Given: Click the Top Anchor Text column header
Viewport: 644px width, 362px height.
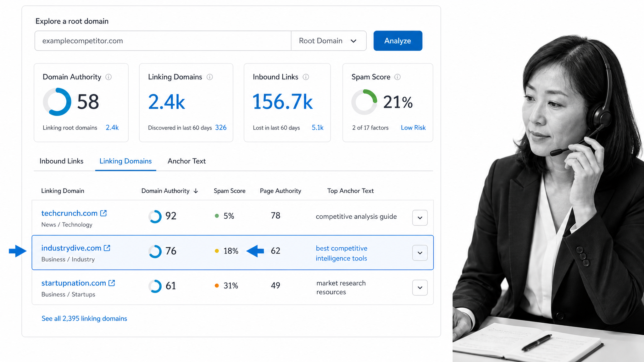Looking at the screenshot, I should pyautogui.click(x=350, y=191).
